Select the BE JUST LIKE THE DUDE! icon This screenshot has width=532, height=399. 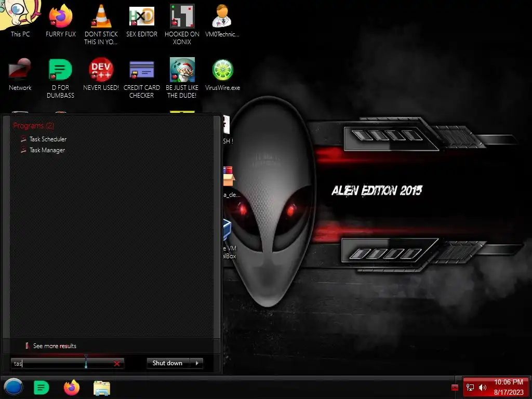click(182, 78)
